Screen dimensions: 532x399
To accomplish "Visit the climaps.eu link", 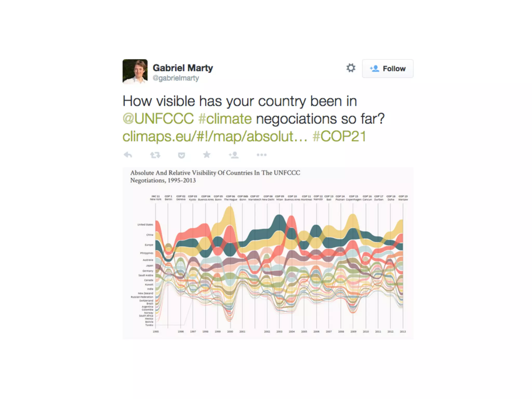I will click(215, 136).
